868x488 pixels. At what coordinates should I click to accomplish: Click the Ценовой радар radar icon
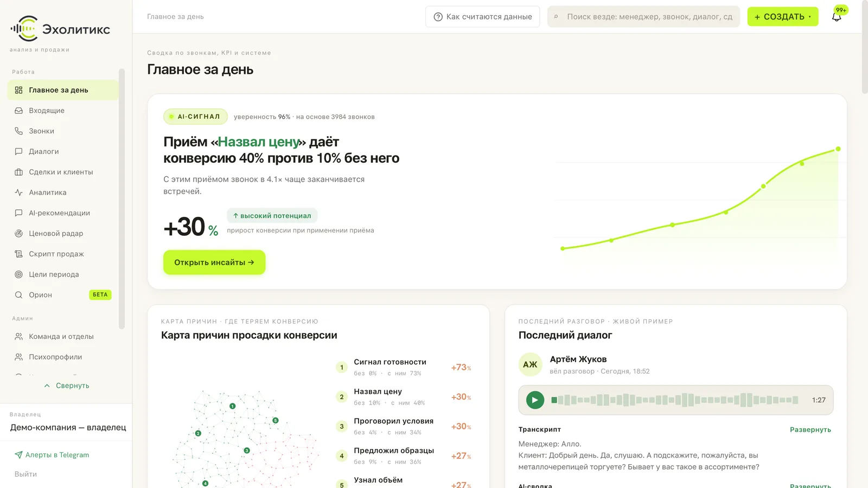pyautogui.click(x=18, y=234)
